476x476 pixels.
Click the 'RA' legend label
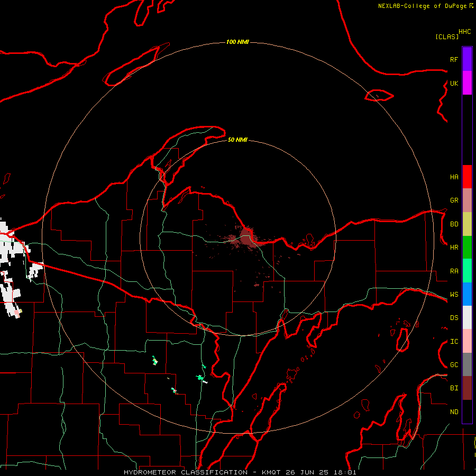tap(454, 271)
